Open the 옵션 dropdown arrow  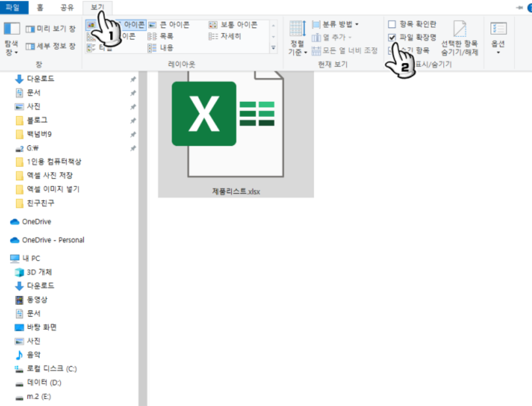[x=498, y=52]
